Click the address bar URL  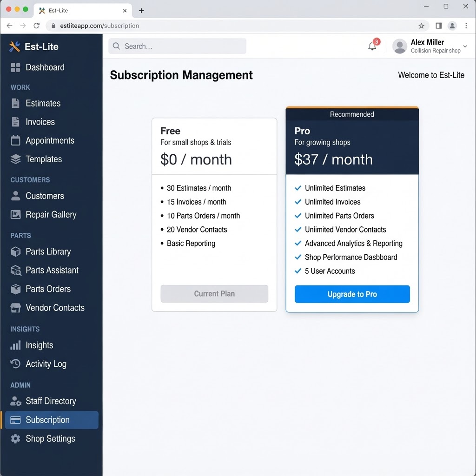(x=99, y=26)
